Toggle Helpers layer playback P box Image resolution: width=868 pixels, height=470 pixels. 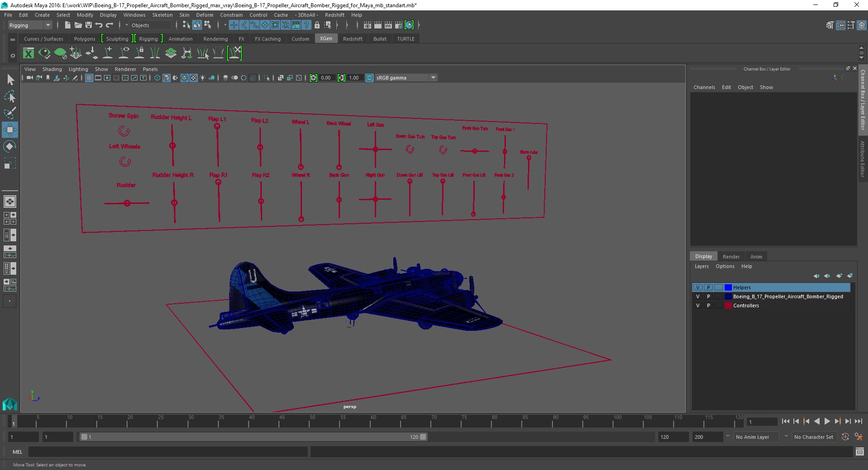tap(708, 287)
